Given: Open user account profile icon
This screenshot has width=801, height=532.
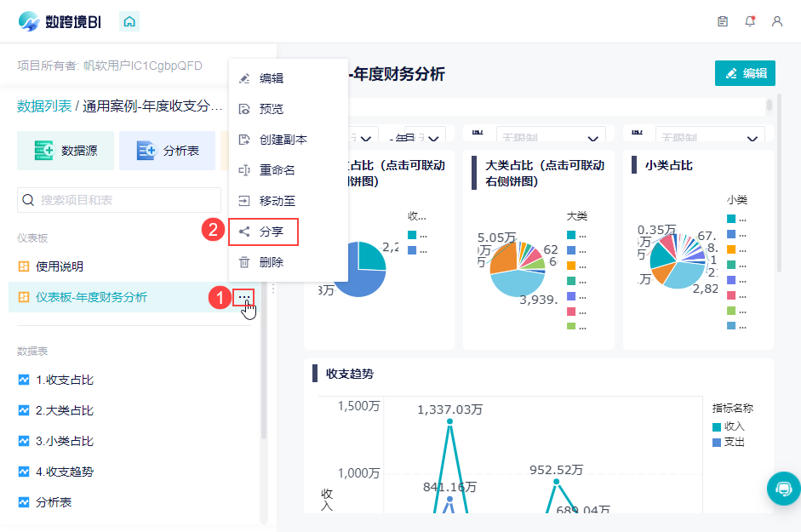Looking at the screenshot, I should (x=777, y=21).
